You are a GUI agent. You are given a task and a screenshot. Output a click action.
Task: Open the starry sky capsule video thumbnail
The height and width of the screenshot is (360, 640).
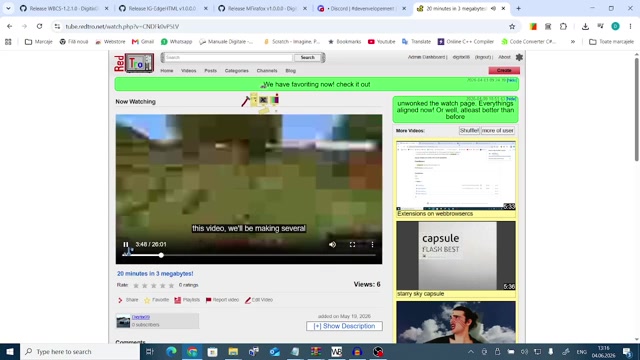tap(456, 256)
